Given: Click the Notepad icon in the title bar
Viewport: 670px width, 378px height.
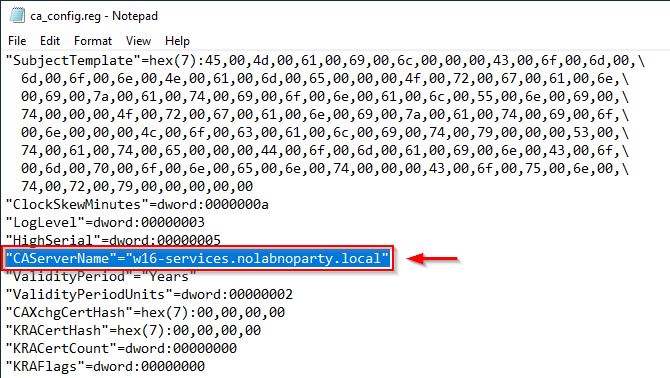Looking at the screenshot, I should [x=18, y=16].
